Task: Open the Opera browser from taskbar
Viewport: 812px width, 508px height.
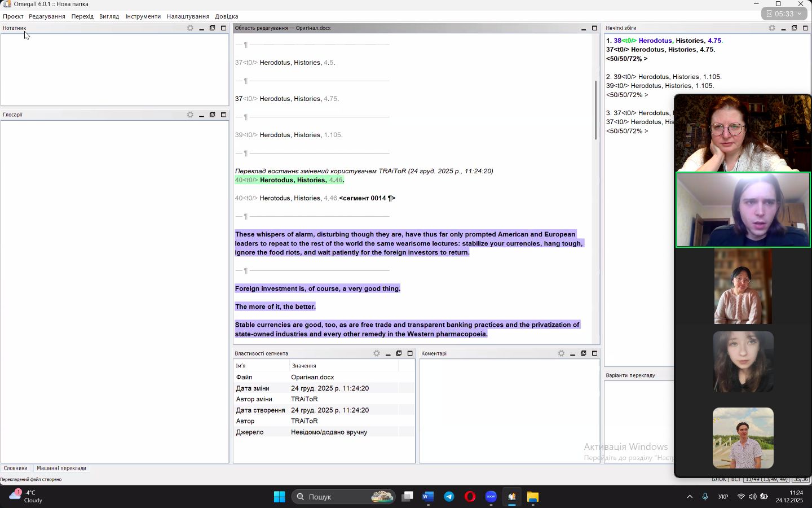Action: [x=470, y=497]
